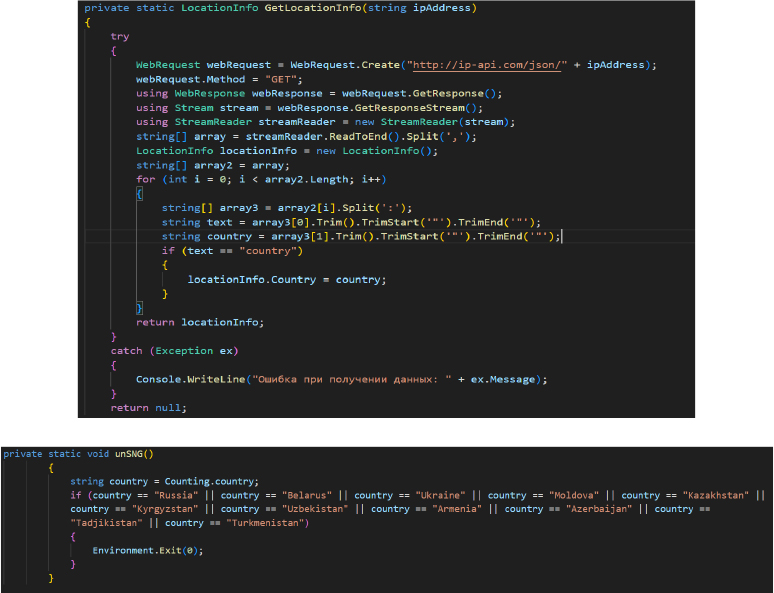Select the "Turkmenistan" string
This screenshot has height=593, width=774.
pyautogui.click(x=265, y=523)
